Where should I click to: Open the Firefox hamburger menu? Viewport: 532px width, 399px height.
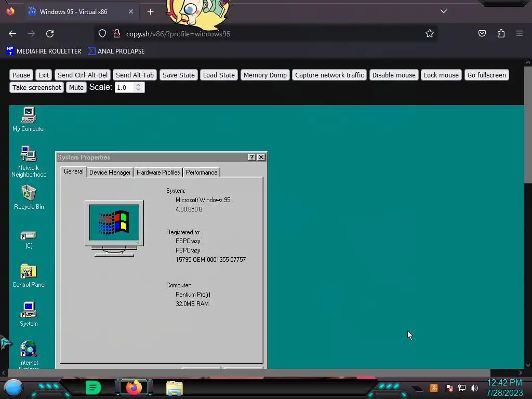(x=520, y=33)
